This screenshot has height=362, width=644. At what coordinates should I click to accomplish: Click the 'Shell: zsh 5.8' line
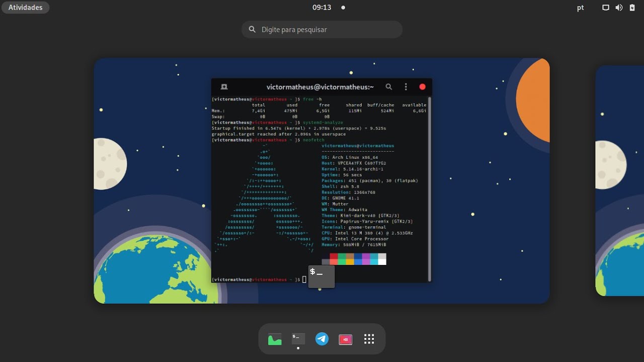tap(340, 187)
